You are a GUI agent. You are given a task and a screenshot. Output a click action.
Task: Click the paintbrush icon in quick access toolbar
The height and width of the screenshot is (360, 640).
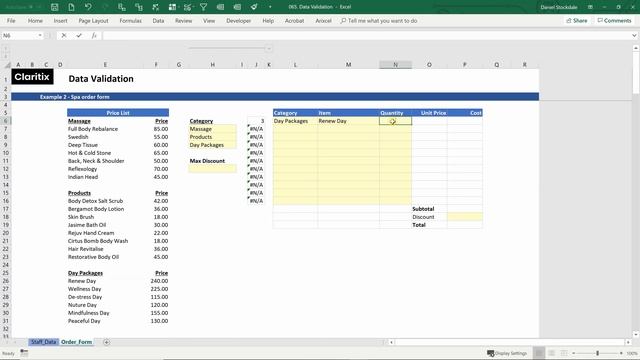click(254, 7)
